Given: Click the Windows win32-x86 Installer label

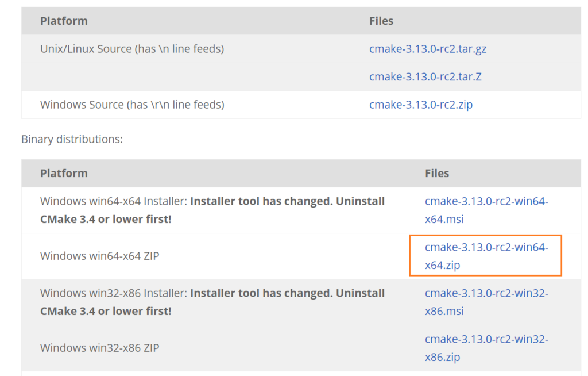Looking at the screenshot, I should 113,293.
